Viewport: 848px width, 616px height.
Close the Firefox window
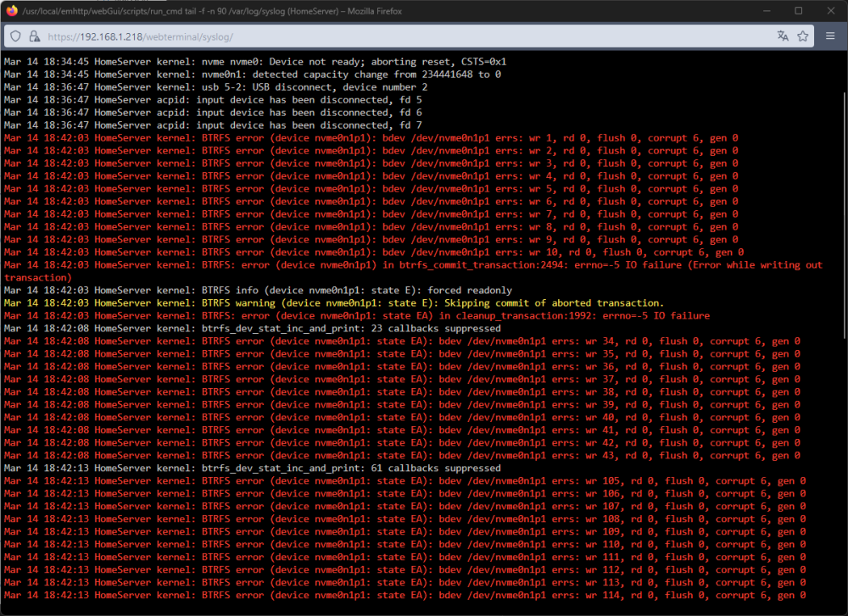click(x=831, y=11)
